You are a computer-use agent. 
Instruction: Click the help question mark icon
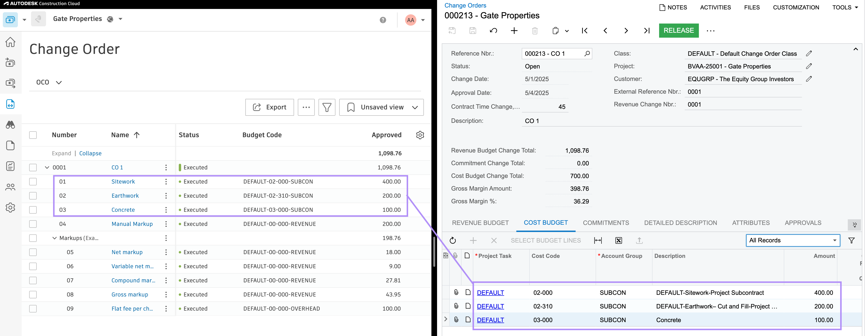383,20
